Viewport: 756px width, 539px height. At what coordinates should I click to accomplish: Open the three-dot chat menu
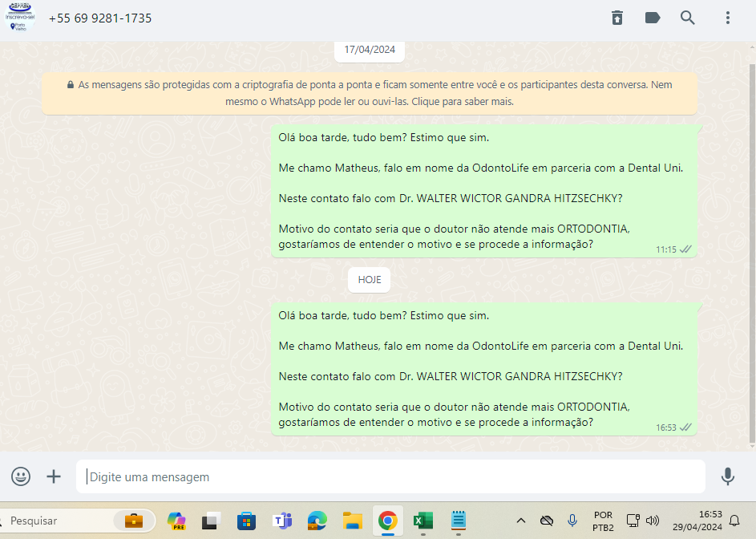click(728, 18)
